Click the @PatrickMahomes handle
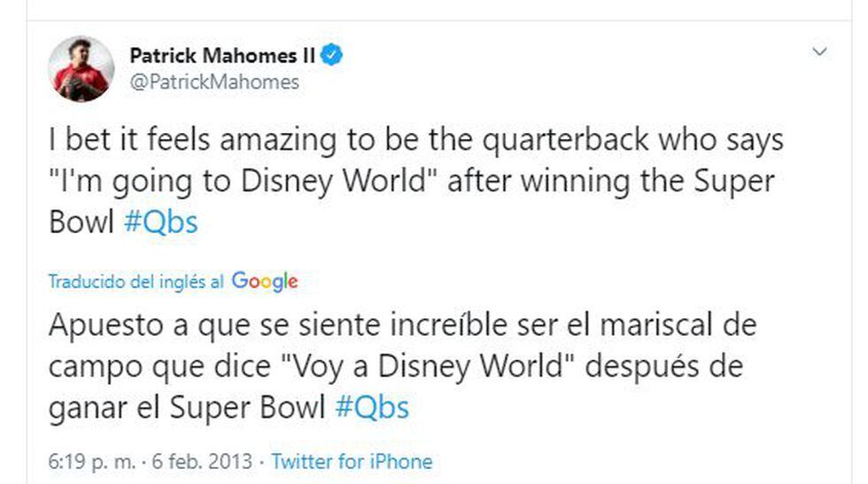Image resolution: width=868 pixels, height=484 pixels. click(214, 82)
